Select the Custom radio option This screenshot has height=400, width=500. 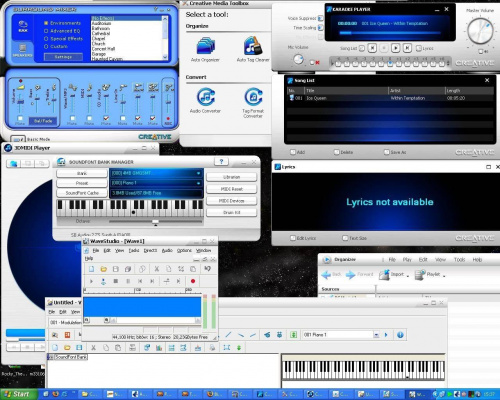pyautogui.click(x=46, y=47)
